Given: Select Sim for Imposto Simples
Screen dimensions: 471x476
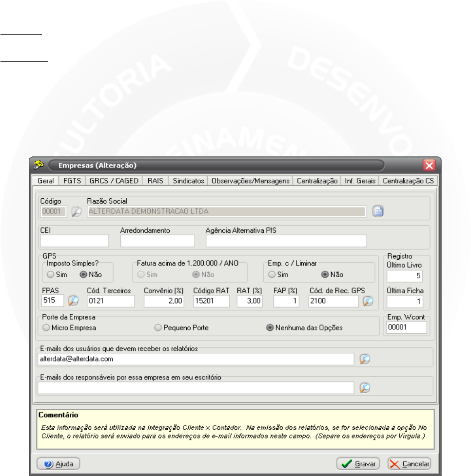Looking at the screenshot, I should click(x=50, y=274).
